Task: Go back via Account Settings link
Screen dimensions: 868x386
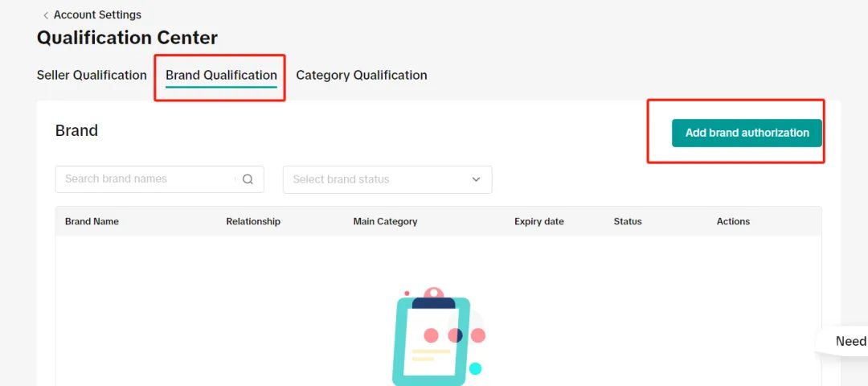Action: (x=97, y=15)
